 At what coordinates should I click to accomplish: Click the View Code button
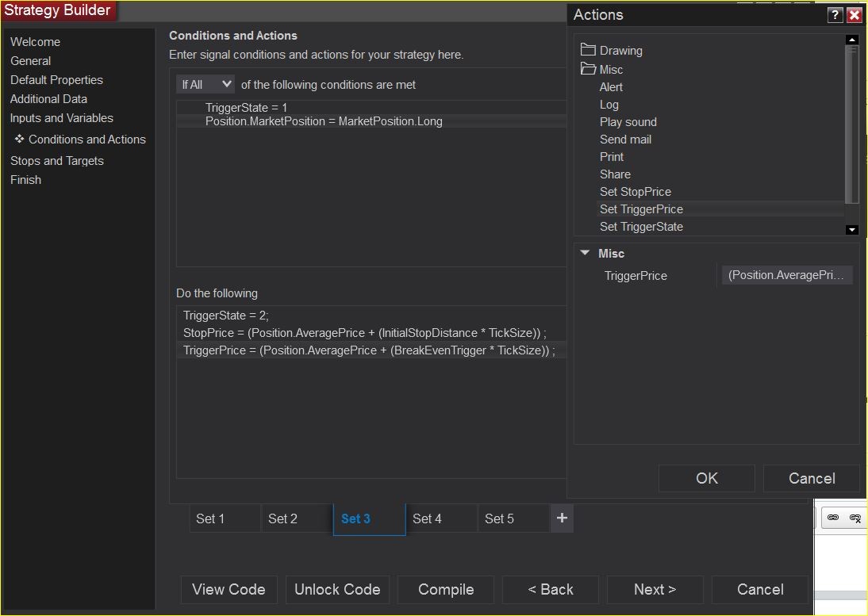(229, 589)
